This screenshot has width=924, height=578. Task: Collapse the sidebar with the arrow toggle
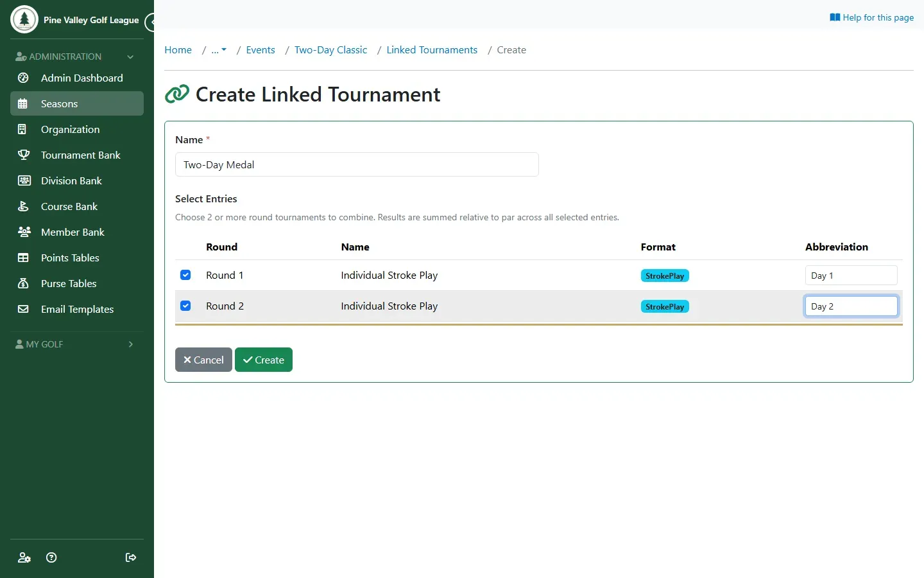[x=150, y=22]
